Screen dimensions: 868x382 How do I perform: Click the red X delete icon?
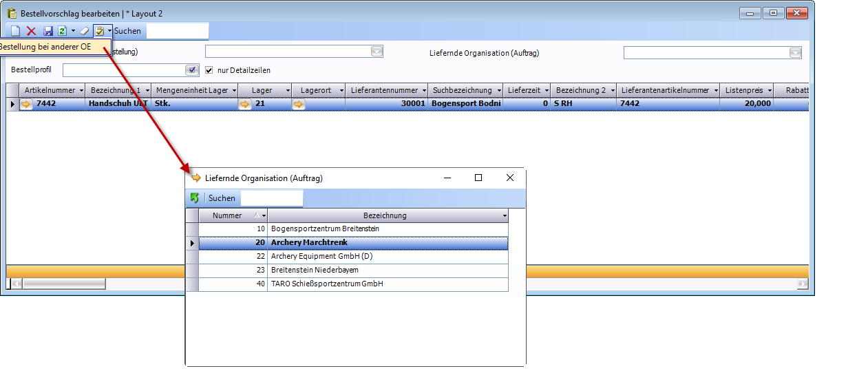click(31, 31)
